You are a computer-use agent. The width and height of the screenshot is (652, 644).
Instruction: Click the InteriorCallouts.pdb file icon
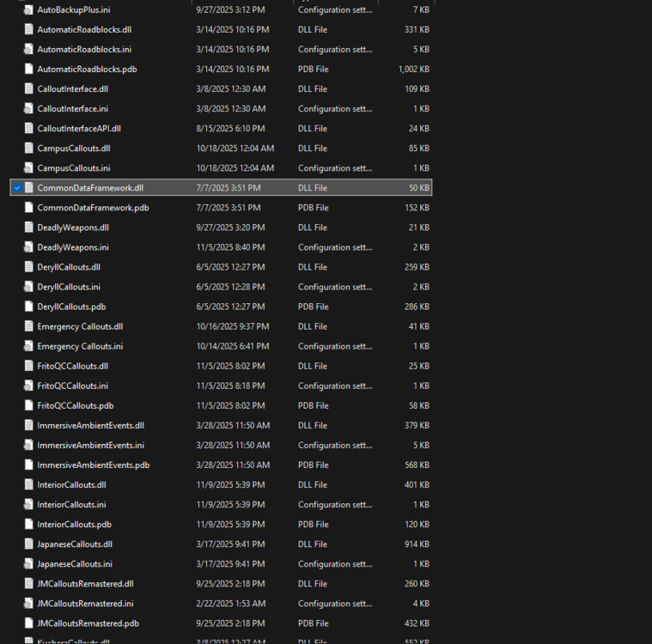[28, 525]
